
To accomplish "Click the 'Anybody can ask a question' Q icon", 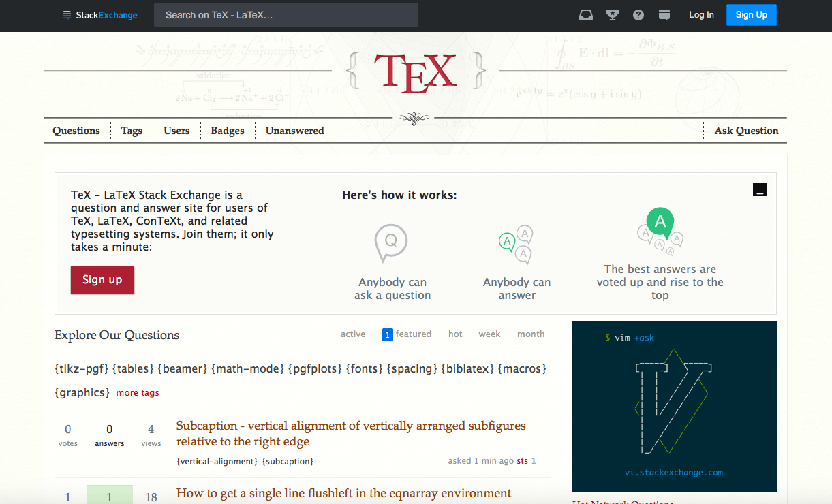I will (391, 243).
